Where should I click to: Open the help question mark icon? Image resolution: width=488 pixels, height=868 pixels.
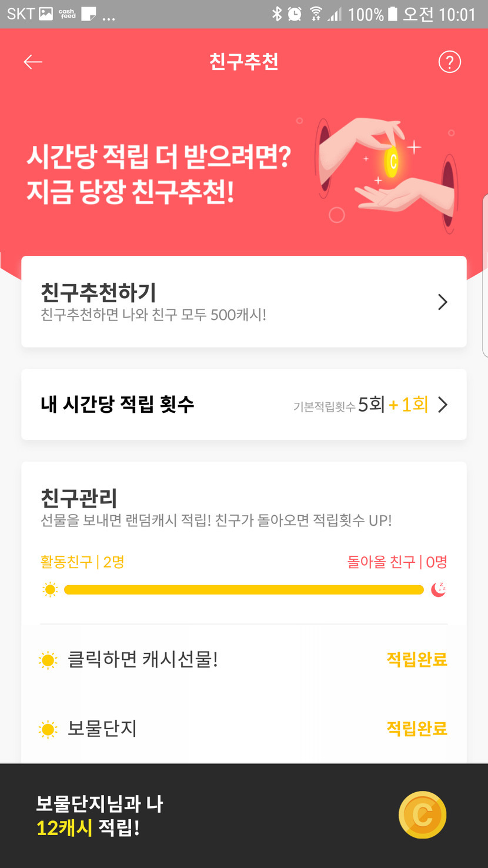(x=450, y=62)
